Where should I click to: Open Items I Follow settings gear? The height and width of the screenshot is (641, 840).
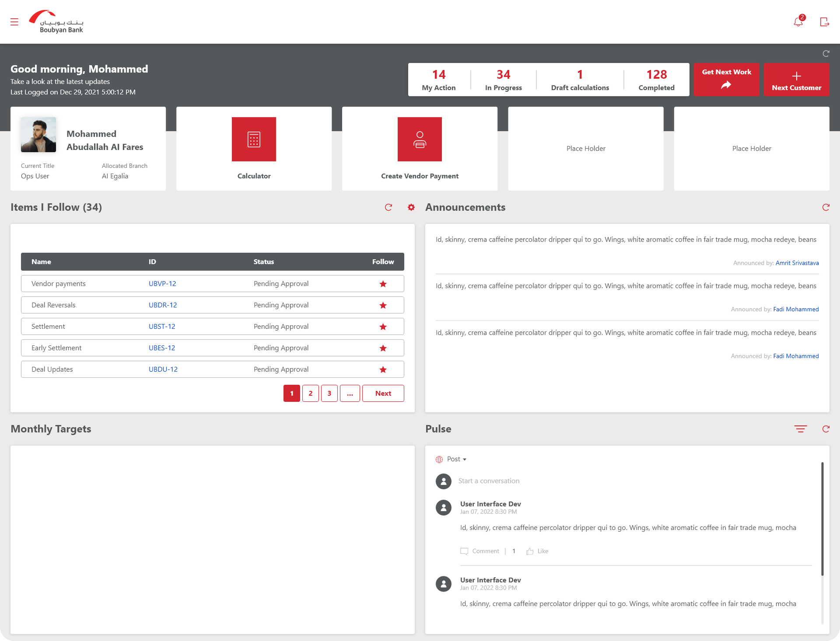tap(411, 207)
